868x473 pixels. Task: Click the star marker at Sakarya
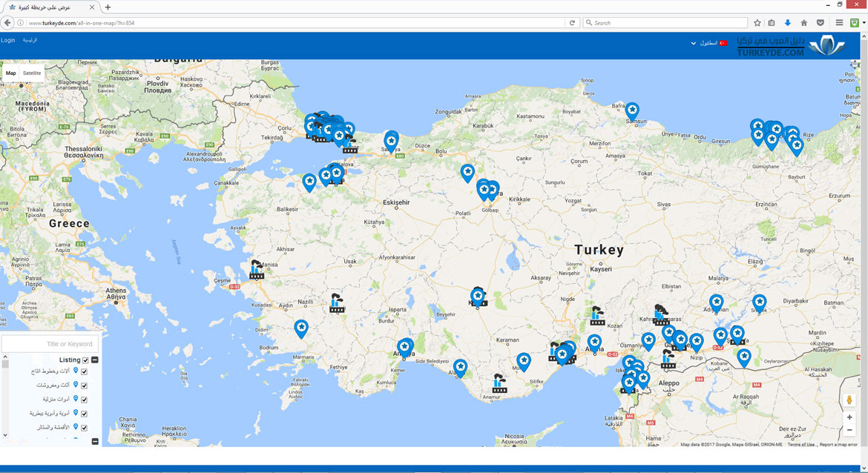click(391, 142)
